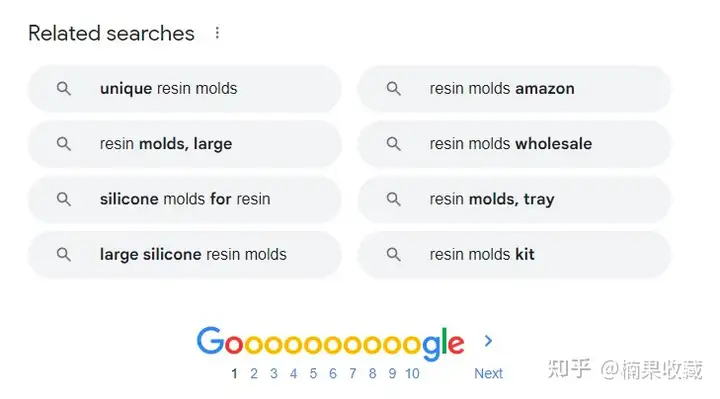The height and width of the screenshot is (399, 720).
Task: Choose large silicone resin molds suggestion
Action: (x=184, y=254)
